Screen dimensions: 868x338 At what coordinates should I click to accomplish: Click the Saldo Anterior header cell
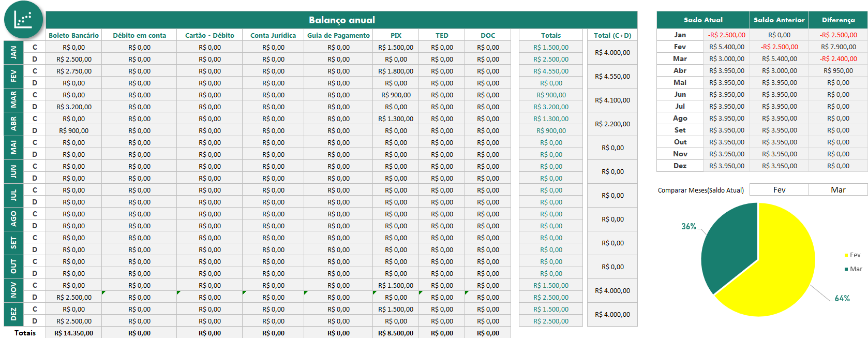[779, 20]
